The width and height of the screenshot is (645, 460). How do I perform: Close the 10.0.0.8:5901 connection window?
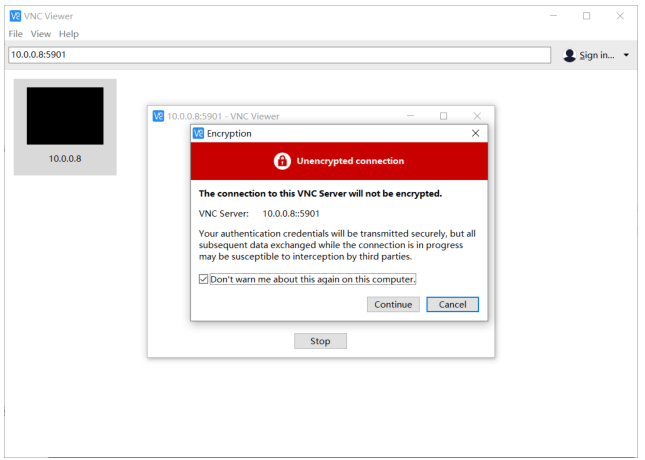(477, 116)
